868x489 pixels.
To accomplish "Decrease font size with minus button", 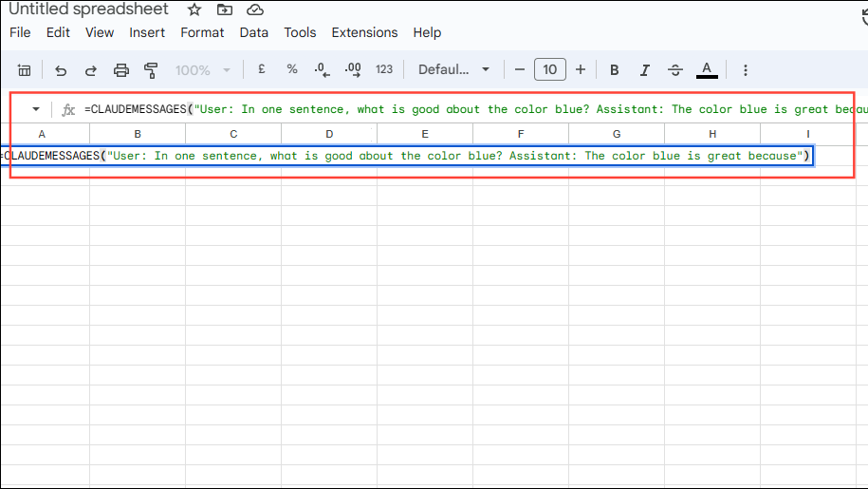I will (519, 69).
